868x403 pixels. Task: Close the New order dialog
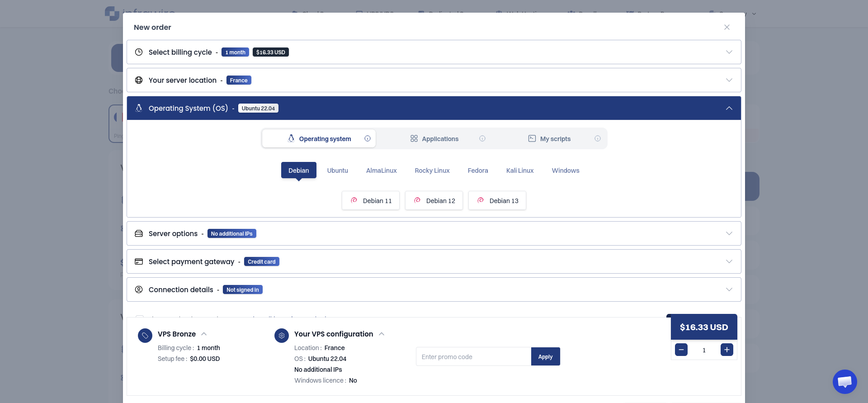tap(727, 27)
